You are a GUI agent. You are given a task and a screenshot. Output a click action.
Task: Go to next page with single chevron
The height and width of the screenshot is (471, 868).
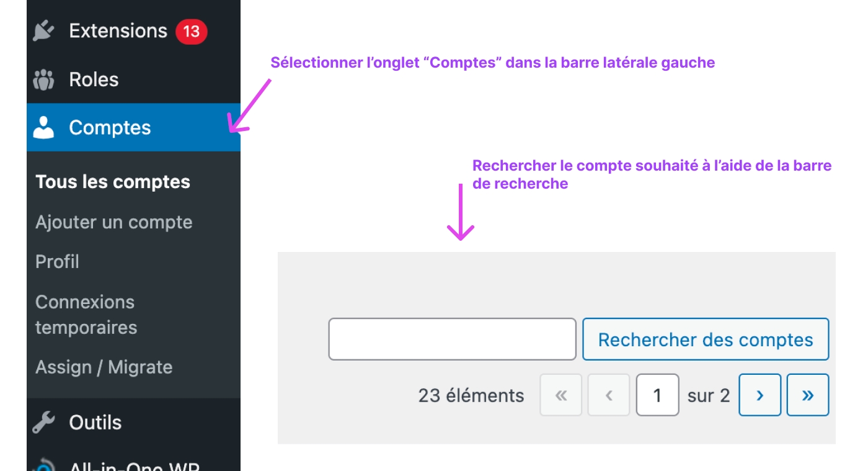[759, 395]
